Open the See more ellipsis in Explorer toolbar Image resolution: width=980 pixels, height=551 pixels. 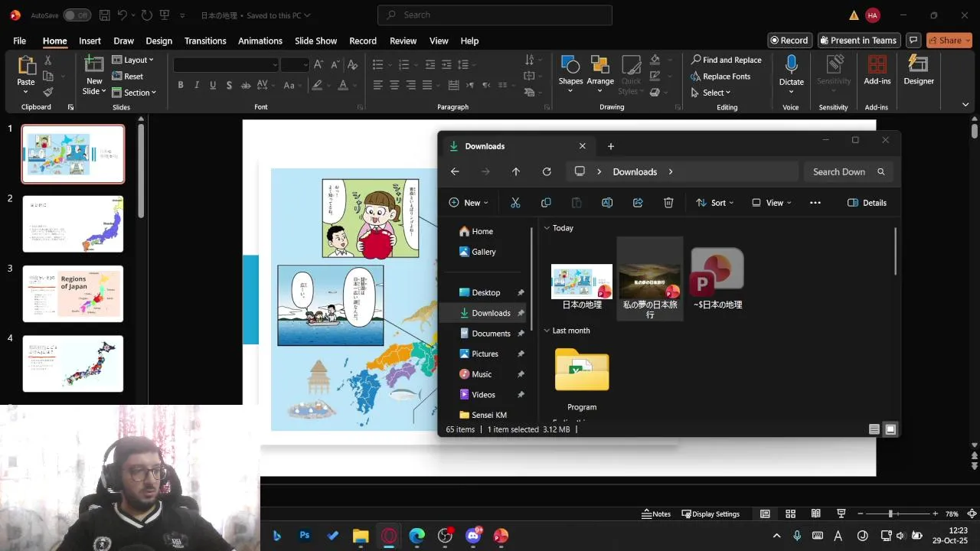[x=815, y=203]
